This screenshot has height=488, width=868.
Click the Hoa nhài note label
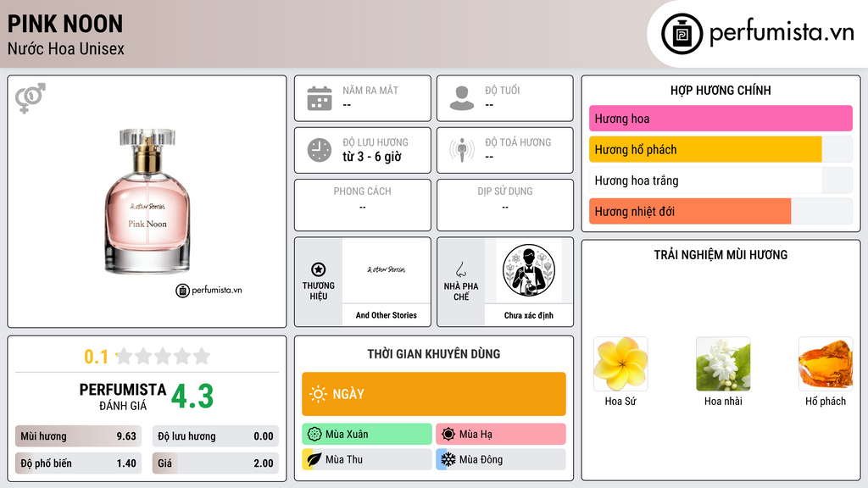[x=723, y=401]
